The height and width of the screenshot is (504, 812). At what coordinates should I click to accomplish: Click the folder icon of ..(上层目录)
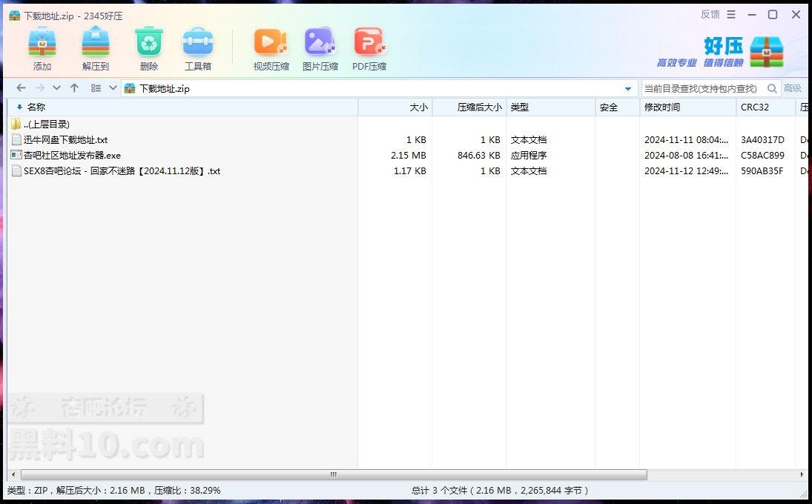pyautogui.click(x=16, y=125)
